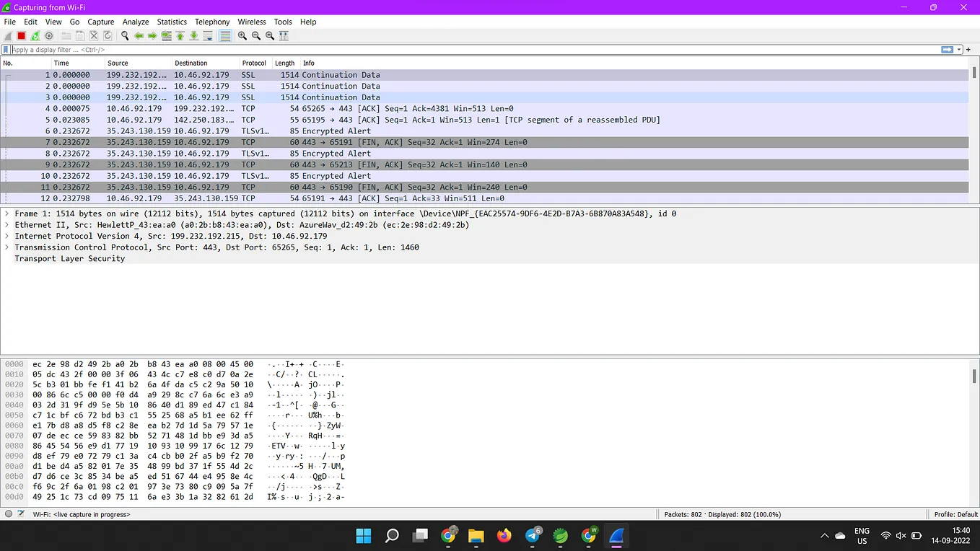Click the Go to last packet icon
Screen dimensions: 980x551
pos(193,35)
